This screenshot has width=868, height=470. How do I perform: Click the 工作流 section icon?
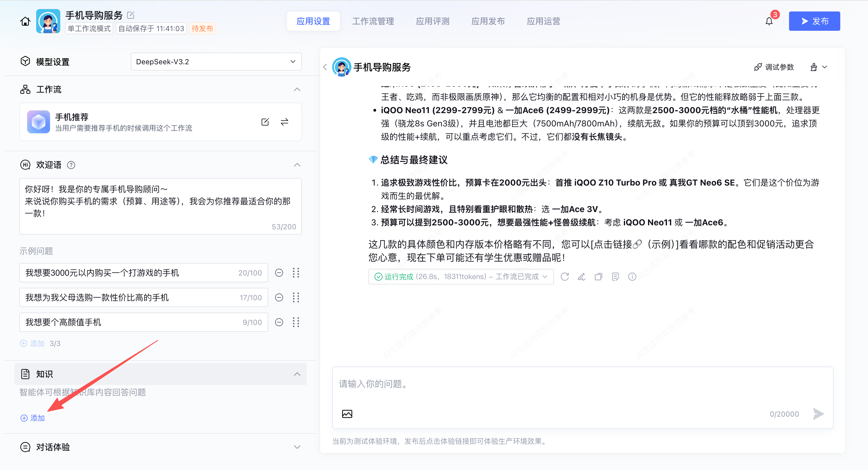pyautogui.click(x=25, y=89)
